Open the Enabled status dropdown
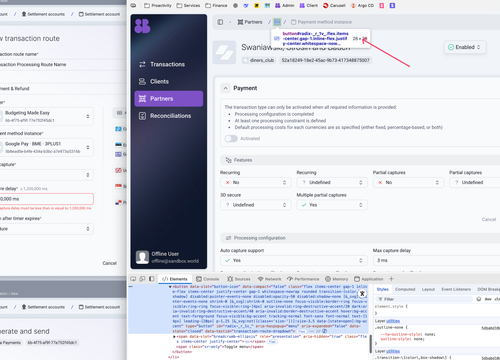Viewport: 500px width, 360px height. point(465,47)
